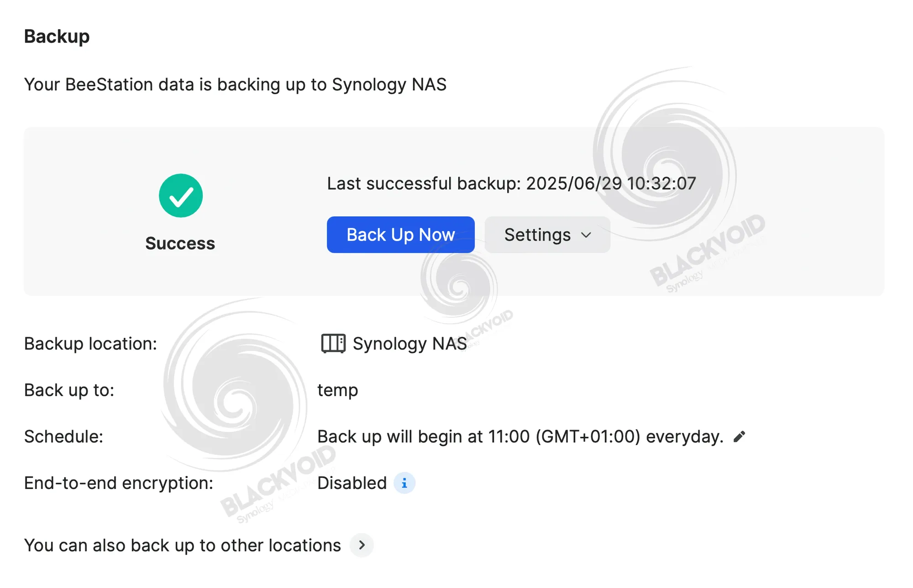The image size is (913, 588).
Task: Click the green success checkmark icon
Action: pos(181,195)
